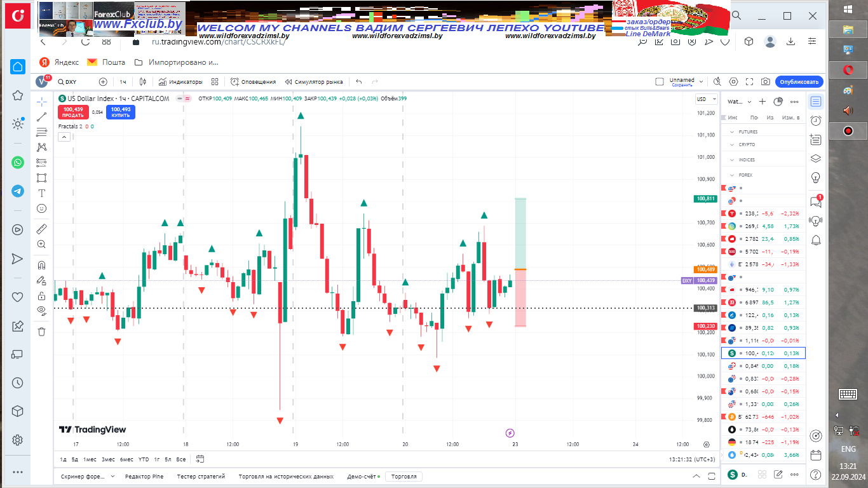Image resolution: width=868 pixels, height=488 pixels.
Task: Open the Fibonacci tools group
Action: (42, 132)
